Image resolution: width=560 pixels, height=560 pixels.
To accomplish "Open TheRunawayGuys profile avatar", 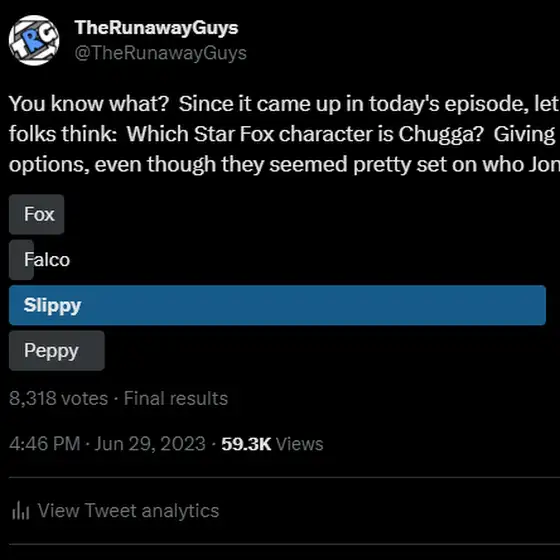I will coord(34,40).
